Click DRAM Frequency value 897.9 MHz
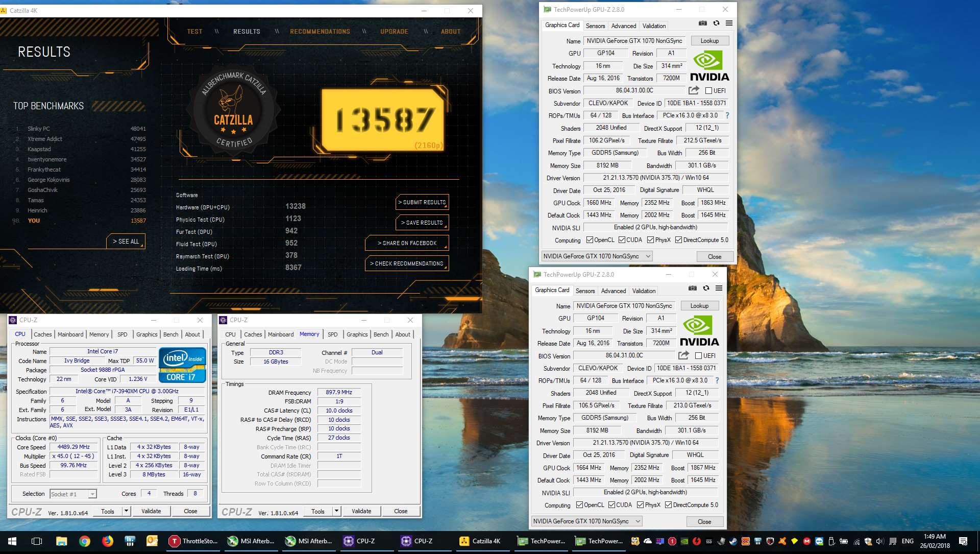 click(x=339, y=392)
